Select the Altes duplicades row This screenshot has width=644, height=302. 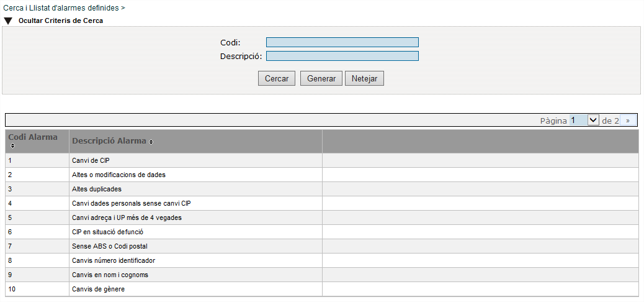coord(321,189)
